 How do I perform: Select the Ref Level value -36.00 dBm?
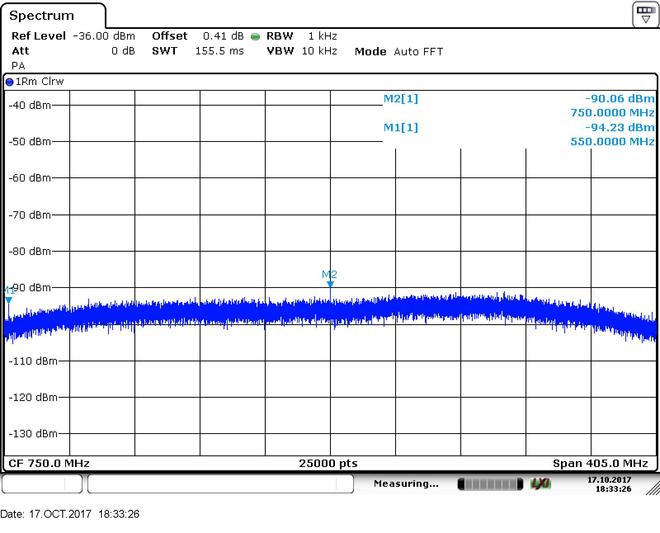pyautogui.click(x=104, y=36)
